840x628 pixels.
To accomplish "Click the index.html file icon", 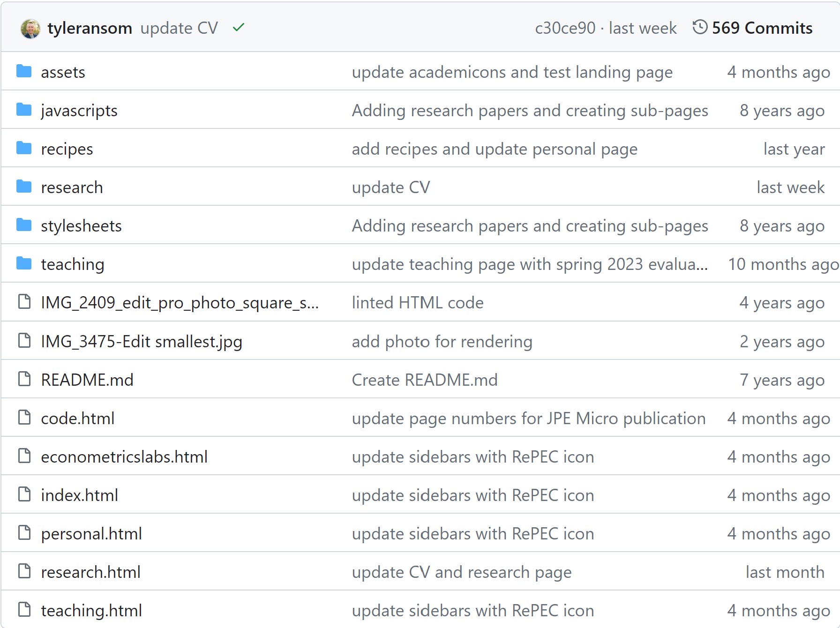I will (x=24, y=494).
